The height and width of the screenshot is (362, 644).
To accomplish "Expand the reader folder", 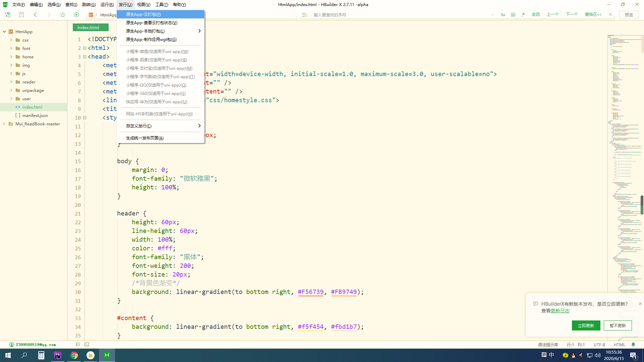I will coord(11,82).
